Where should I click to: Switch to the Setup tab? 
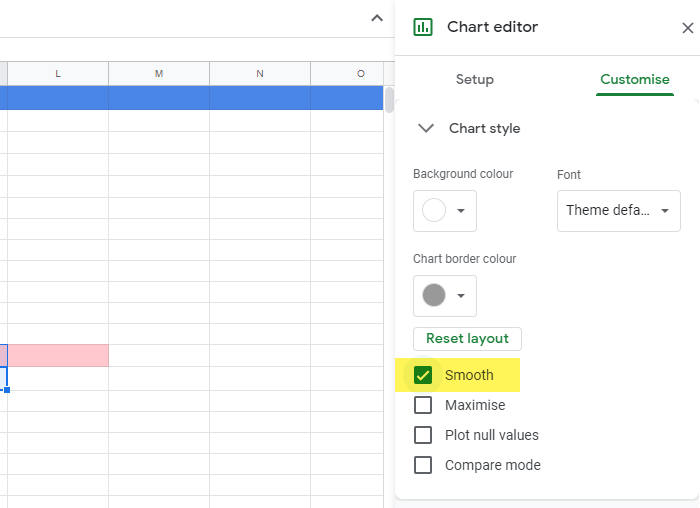click(475, 79)
